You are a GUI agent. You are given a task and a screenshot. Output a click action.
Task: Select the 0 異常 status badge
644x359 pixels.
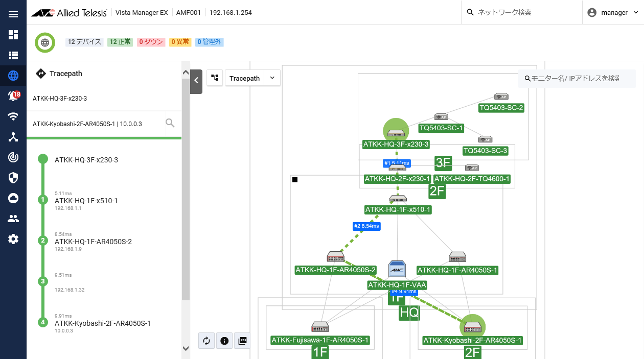(x=180, y=42)
